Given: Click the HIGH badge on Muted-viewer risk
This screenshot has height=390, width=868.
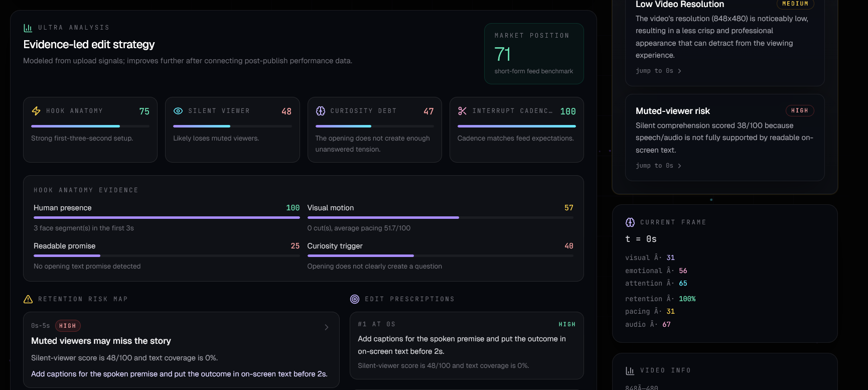Looking at the screenshot, I should [x=800, y=110].
